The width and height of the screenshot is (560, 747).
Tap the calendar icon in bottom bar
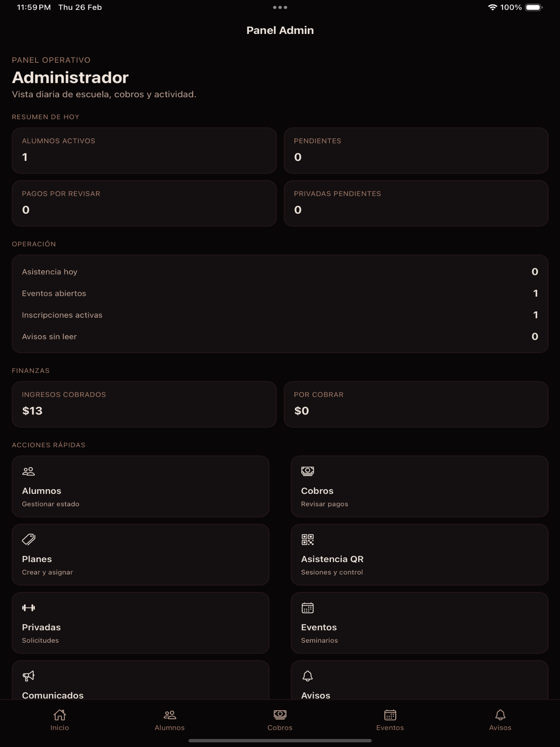[x=390, y=715]
